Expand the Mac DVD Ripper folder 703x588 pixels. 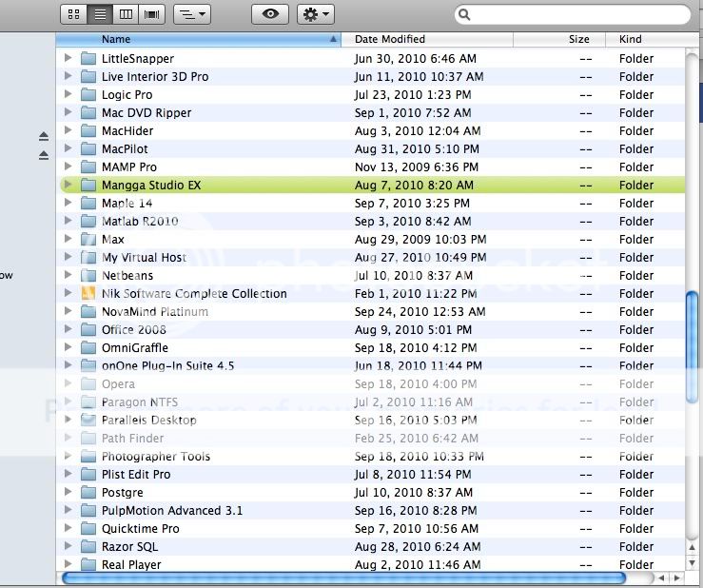[68, 112]
